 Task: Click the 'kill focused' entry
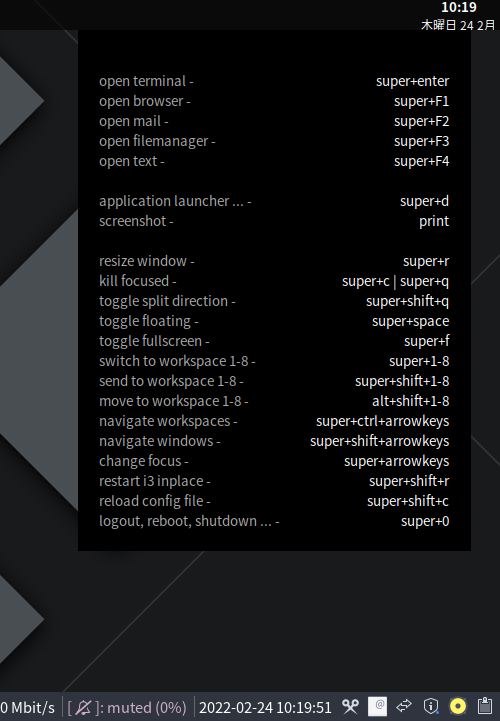click(x=138, y=281)
